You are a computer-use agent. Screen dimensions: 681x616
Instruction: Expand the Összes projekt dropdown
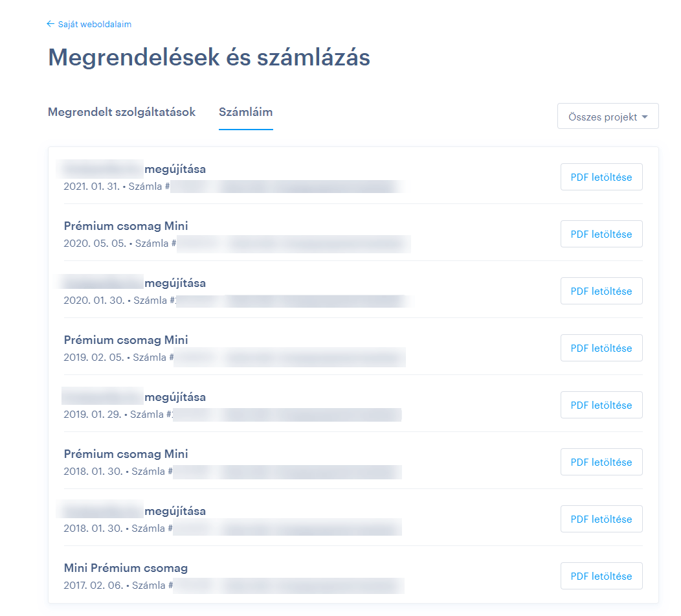point(608,116)
